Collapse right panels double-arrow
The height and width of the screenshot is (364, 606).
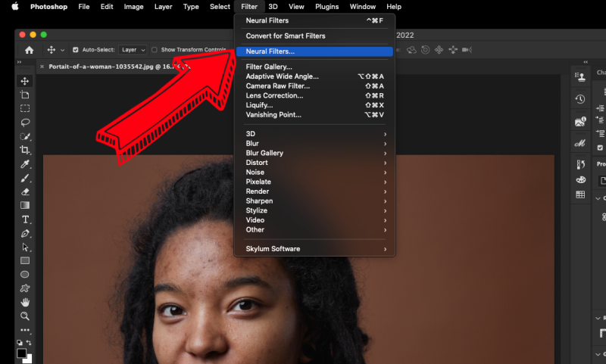click(x=586, y=62)
